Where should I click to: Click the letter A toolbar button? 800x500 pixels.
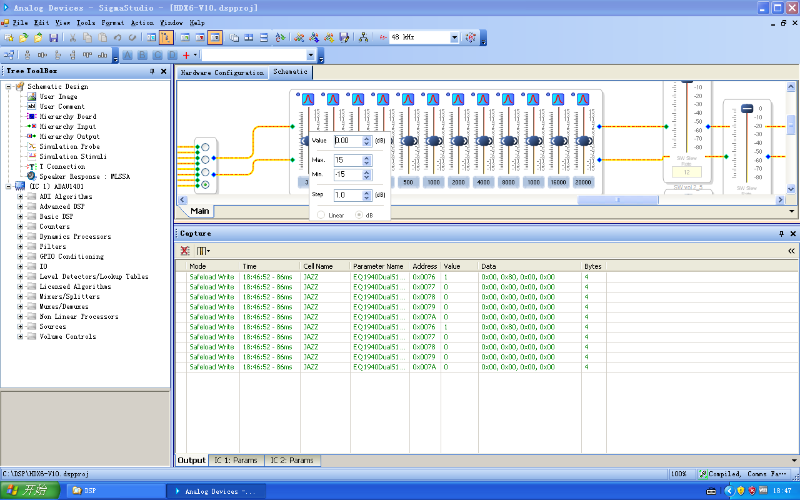128,55
